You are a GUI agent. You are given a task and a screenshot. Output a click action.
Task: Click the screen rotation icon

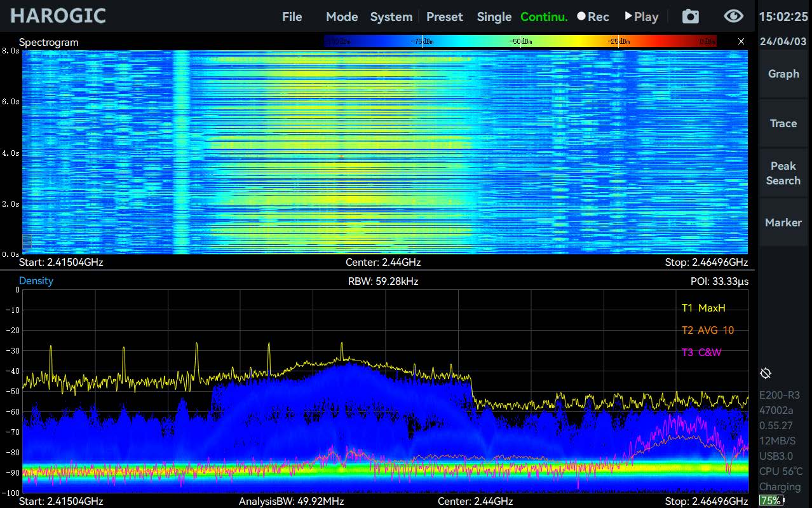(x=766, y=373)
